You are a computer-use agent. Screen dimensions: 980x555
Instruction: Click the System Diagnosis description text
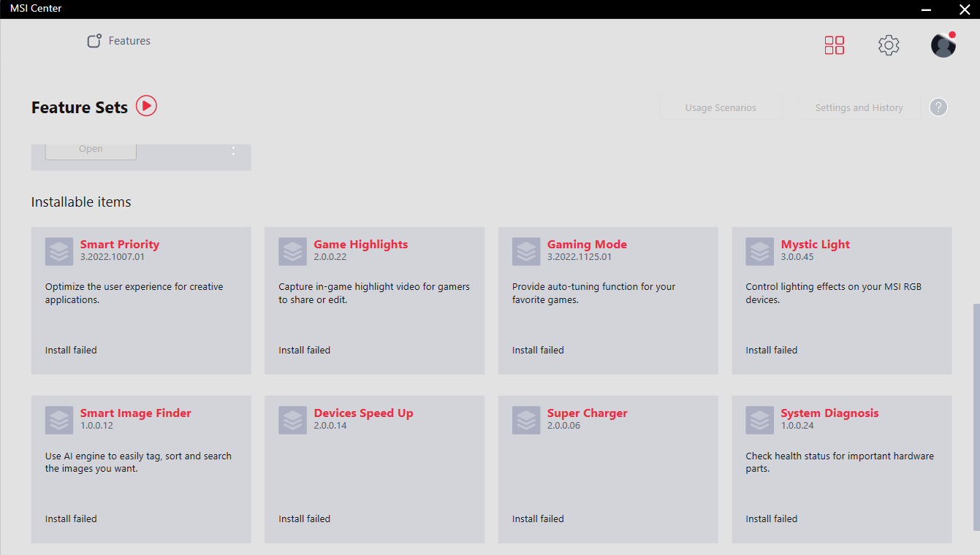[x=840, y=462]
